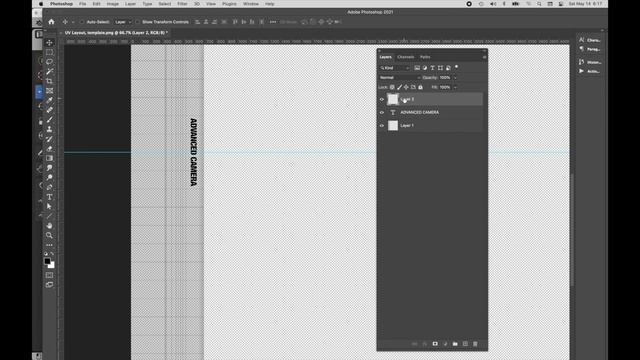
Task: Open the Layer menu
Action: (x=130, y=4)
